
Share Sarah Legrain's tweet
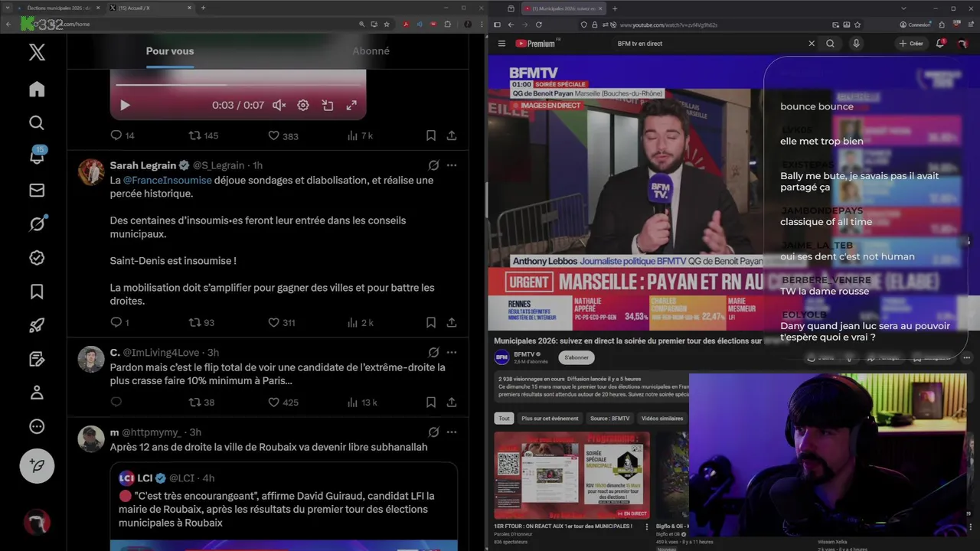point(452,322)
